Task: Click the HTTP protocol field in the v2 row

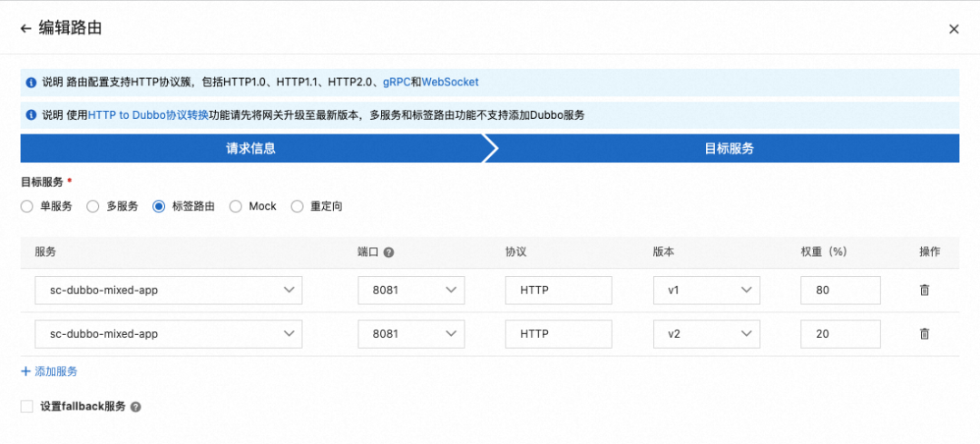Action: click(559, 334)
